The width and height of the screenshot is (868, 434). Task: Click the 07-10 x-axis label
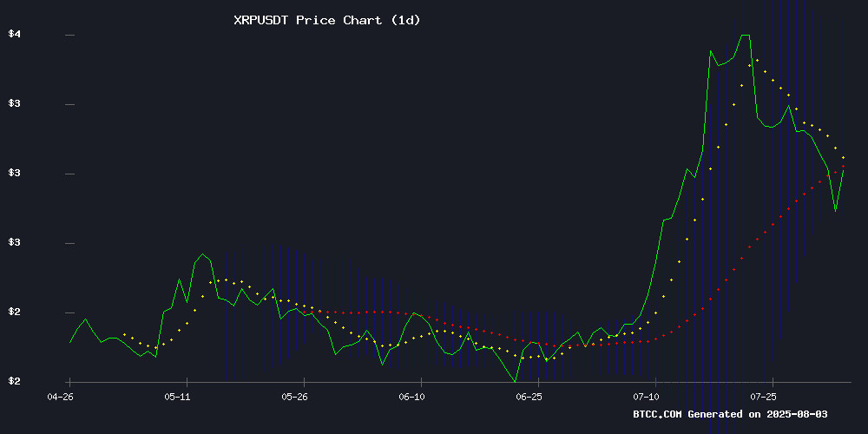tap(646, 397)
